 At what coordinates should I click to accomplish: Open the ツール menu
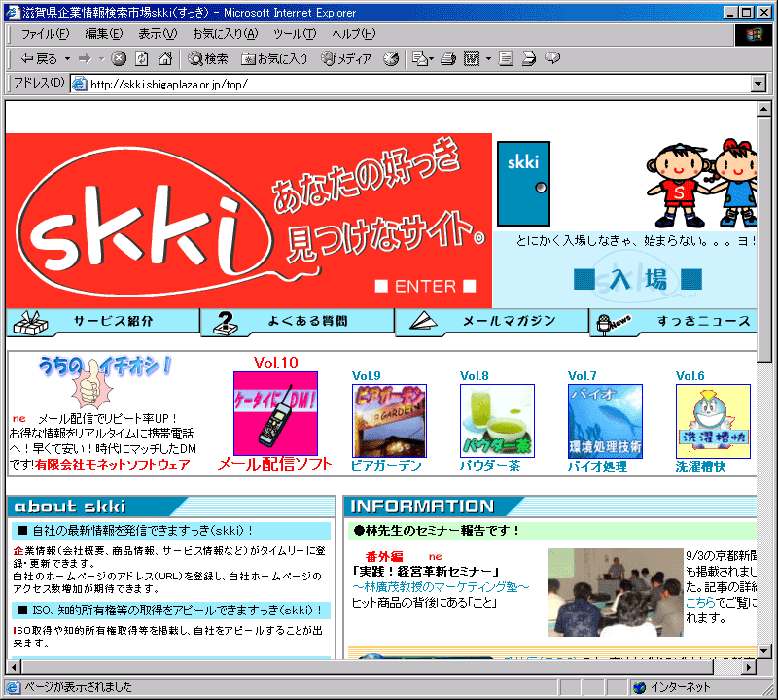click(x=295, y=34)
